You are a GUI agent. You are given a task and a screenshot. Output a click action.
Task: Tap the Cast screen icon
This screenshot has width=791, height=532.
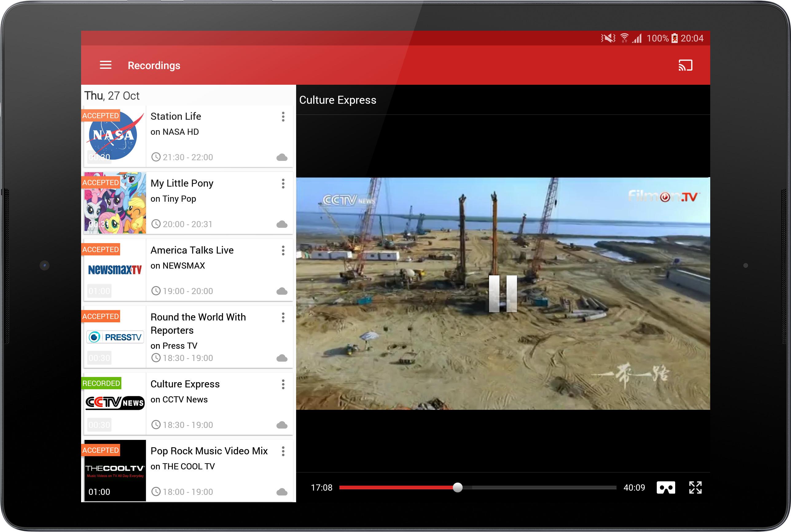pos(685,65)
